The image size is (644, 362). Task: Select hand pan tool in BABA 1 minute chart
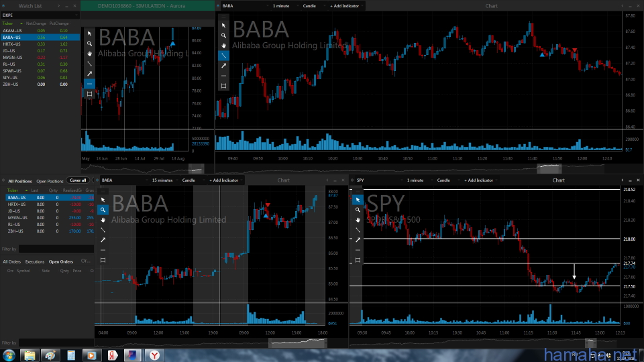[x=223, y=46]
